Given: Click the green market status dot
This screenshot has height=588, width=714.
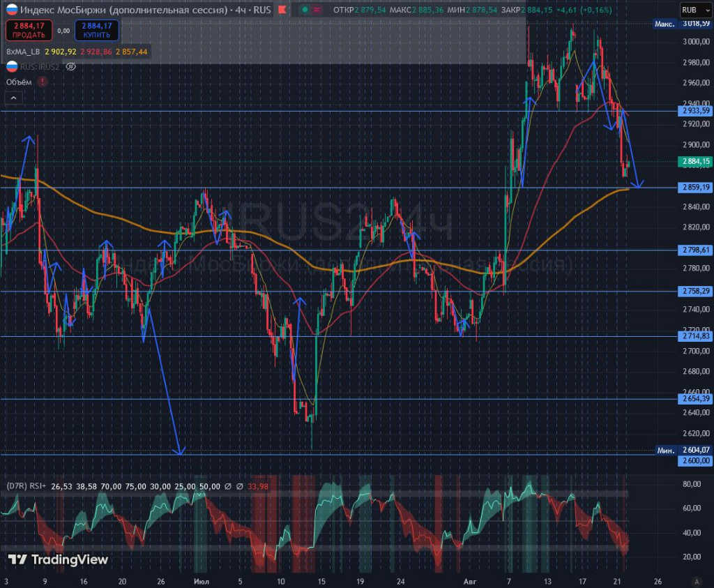Looking at the screenshot, I should pos(305,10).
